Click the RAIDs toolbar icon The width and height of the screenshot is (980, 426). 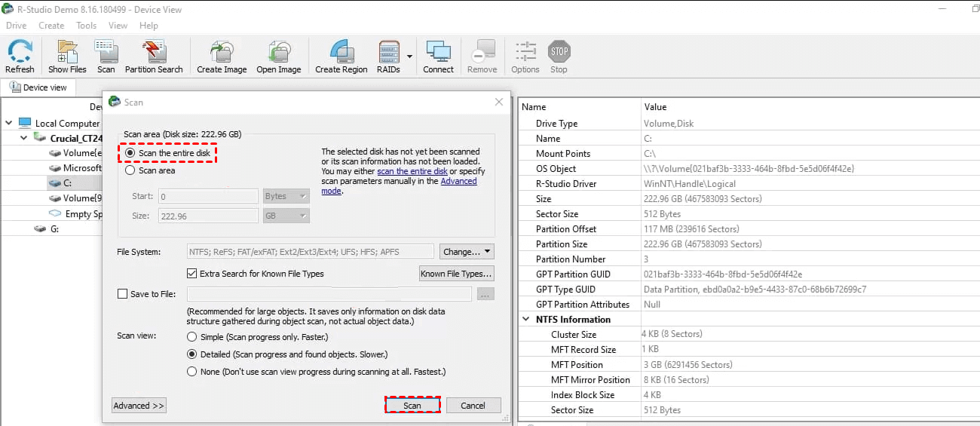(x=388, y=57)
